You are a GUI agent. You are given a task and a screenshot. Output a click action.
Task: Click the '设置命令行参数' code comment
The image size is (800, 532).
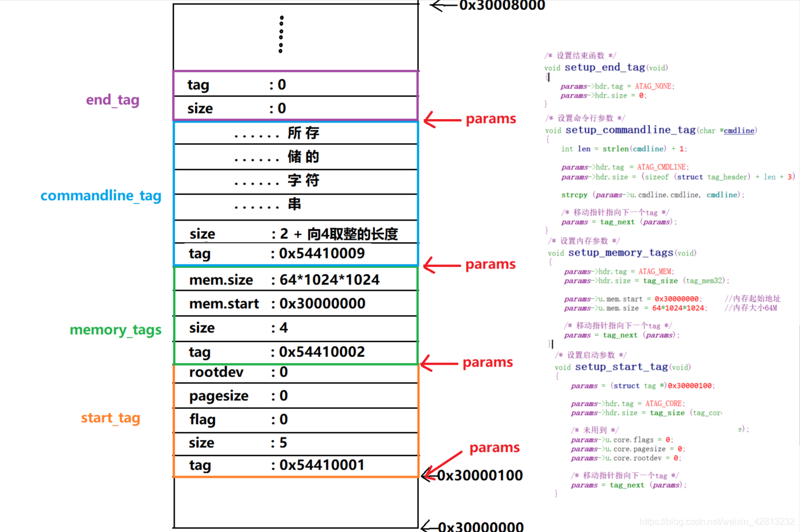[585, 118]
